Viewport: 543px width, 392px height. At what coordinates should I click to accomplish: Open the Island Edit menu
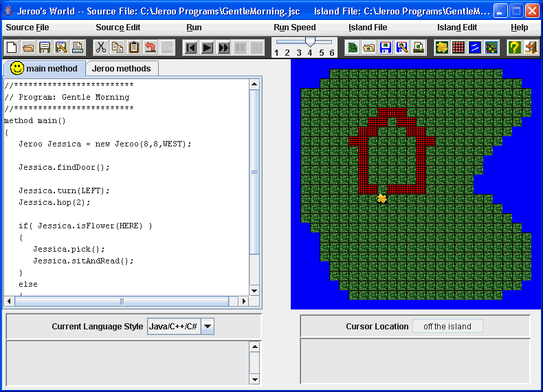coord(457,28)
